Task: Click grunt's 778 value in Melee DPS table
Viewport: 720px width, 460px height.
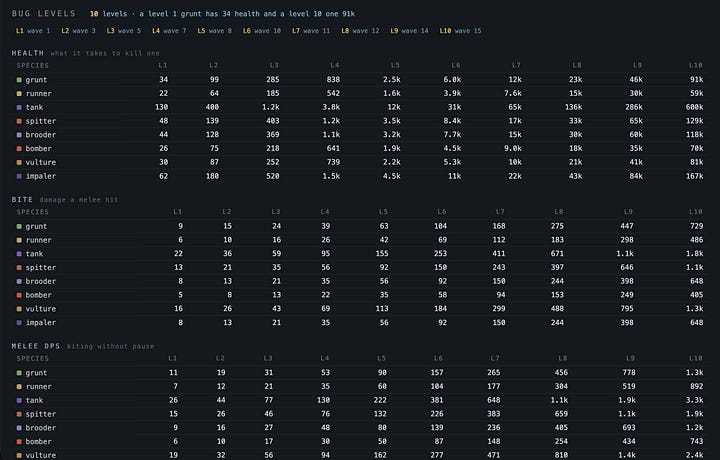Action: click(x=628, y=373)
